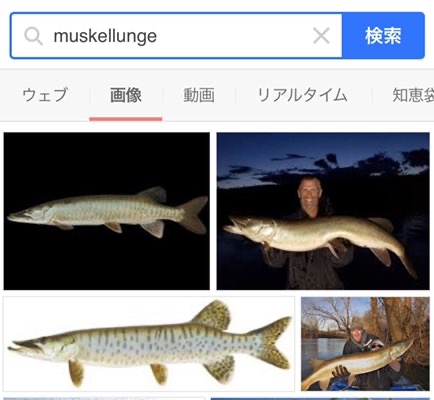Image resolution: width=434 pixels, height=400 pixels.
Task: Open photo of man holding fish at night
Action: tap(323, 211)
